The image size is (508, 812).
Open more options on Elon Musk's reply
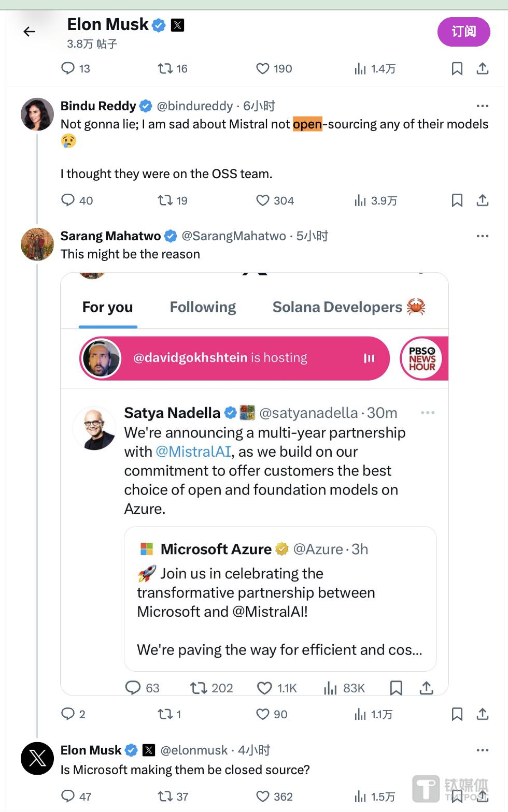[x=482, y=750]
